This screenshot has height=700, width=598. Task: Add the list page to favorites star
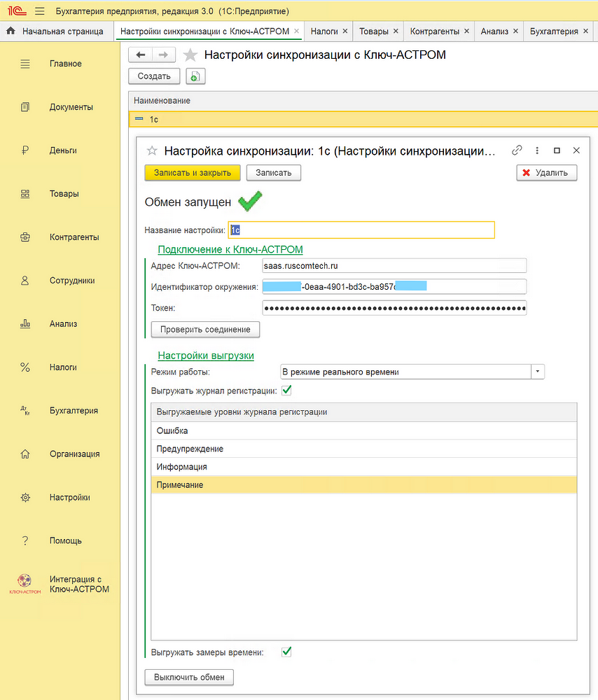(x=190, y=55)
